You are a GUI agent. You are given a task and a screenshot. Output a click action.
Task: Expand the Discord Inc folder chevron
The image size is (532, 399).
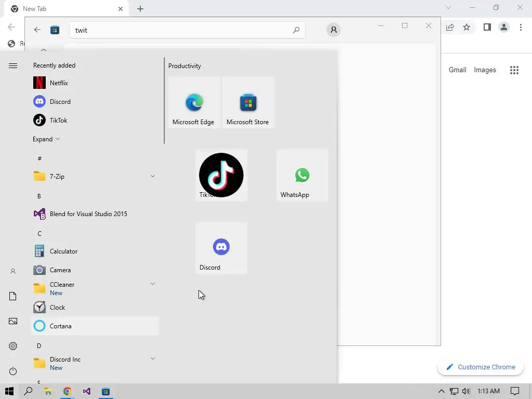[x=153, y=358]
